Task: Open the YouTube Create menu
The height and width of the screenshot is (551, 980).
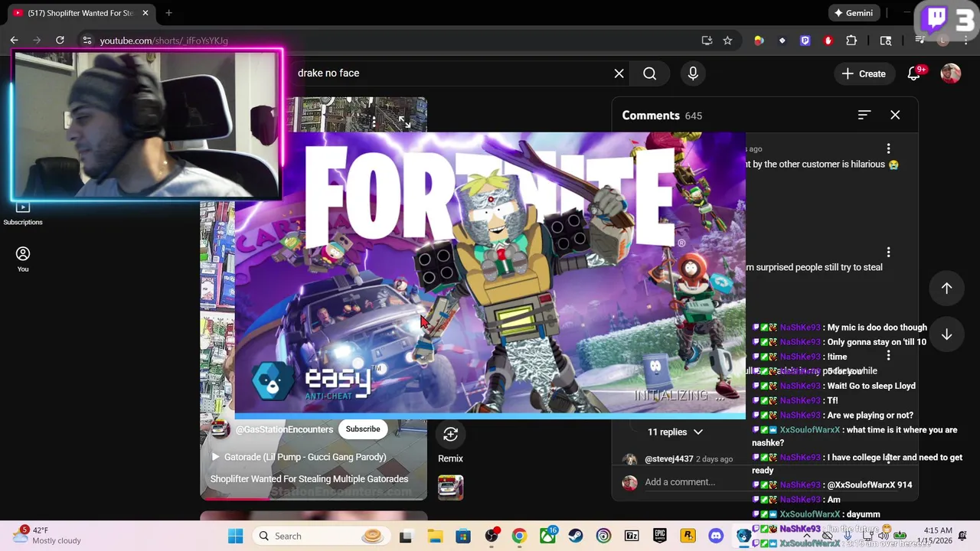Action: pos(864,73)
